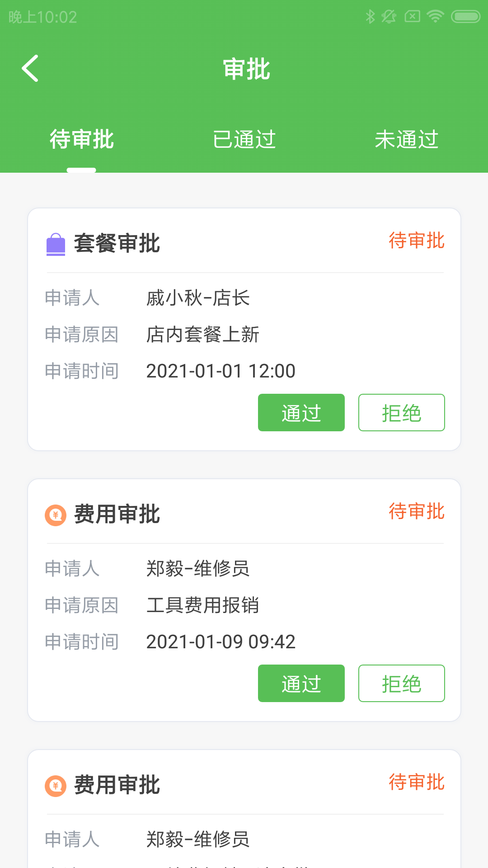Tap applicant 戚小秋-店长
The height and width of the screenshot is (868, 488).
[198, 298]
